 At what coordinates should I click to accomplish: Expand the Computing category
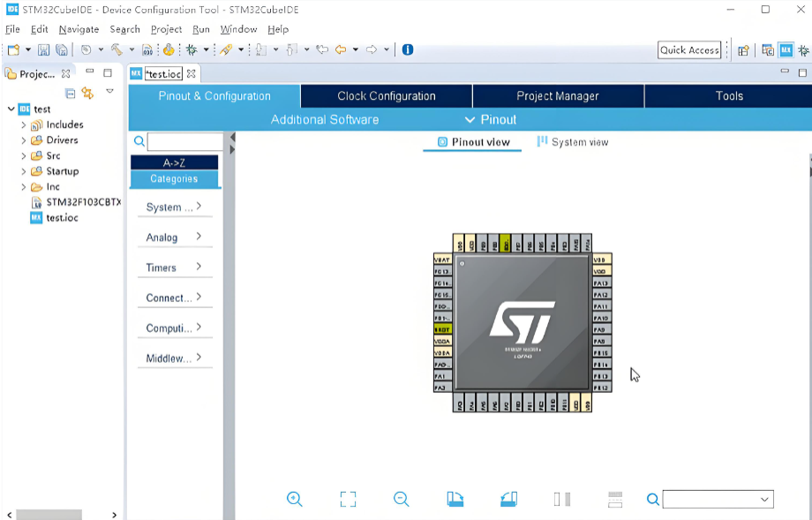(x=175, y=328)
